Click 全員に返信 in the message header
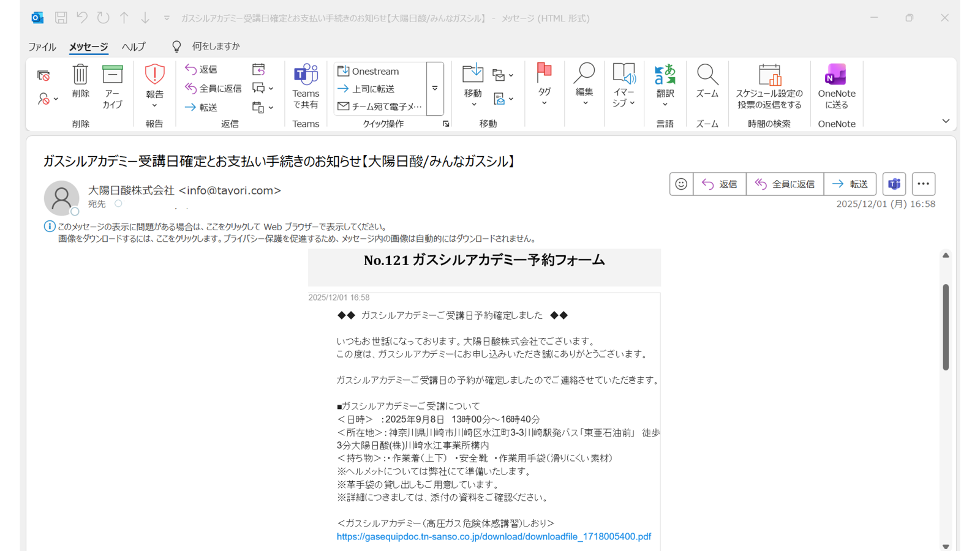 [785, 184]
